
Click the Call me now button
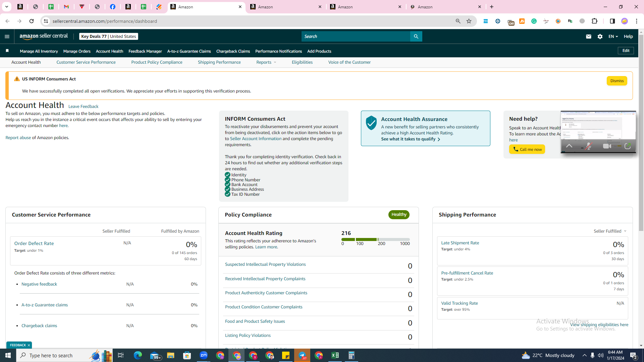[x=527, y=149]
